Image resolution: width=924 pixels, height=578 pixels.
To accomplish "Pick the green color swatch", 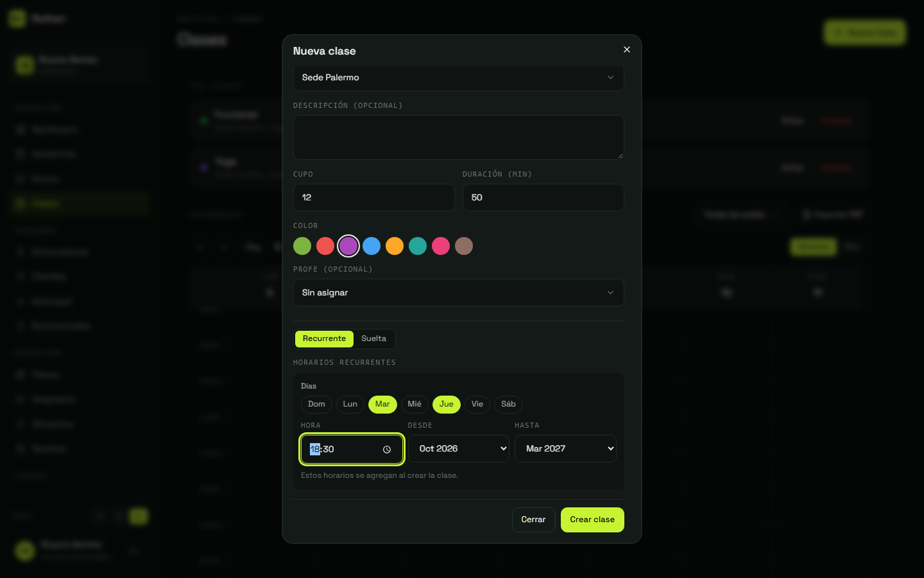I will pos(302,246).
